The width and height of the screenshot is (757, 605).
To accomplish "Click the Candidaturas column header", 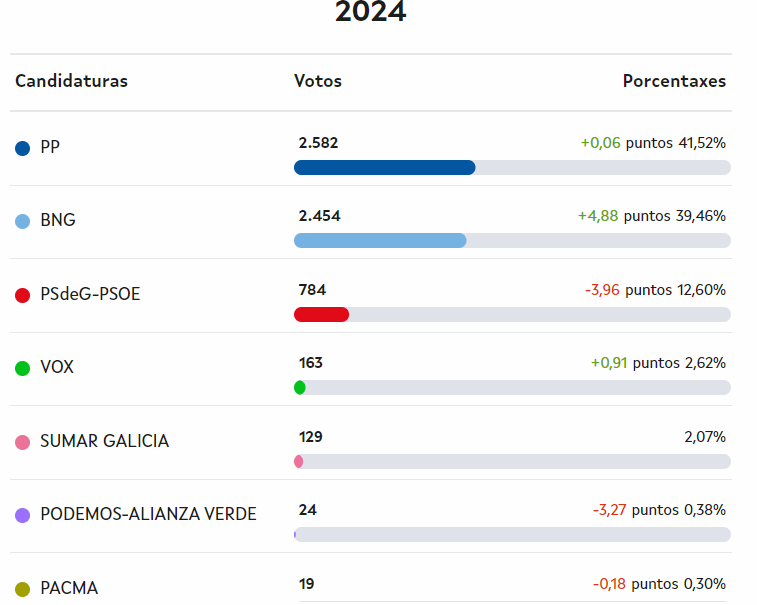I will [x=71, y=81].
